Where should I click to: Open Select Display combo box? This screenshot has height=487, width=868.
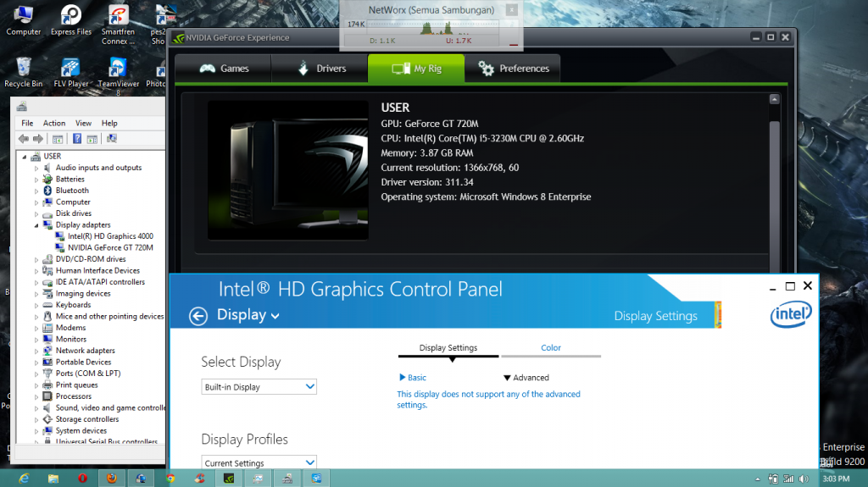[259, 387]
